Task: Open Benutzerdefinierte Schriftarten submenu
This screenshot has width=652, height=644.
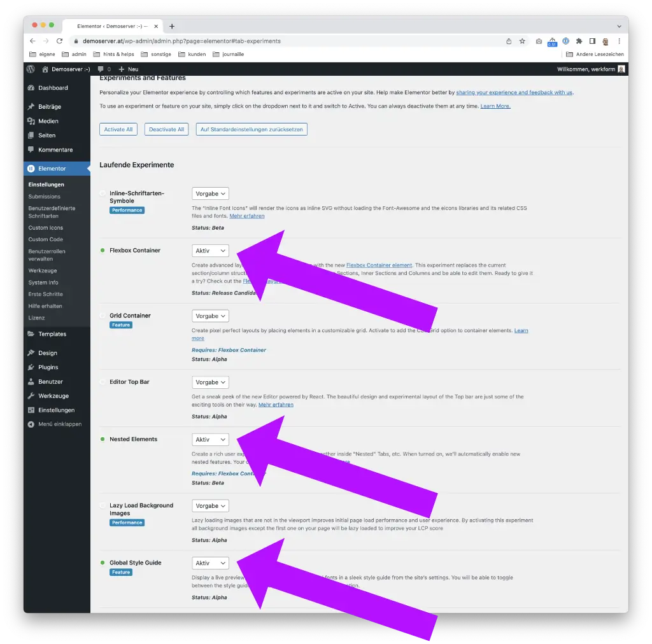Action: tap(52, 212)
